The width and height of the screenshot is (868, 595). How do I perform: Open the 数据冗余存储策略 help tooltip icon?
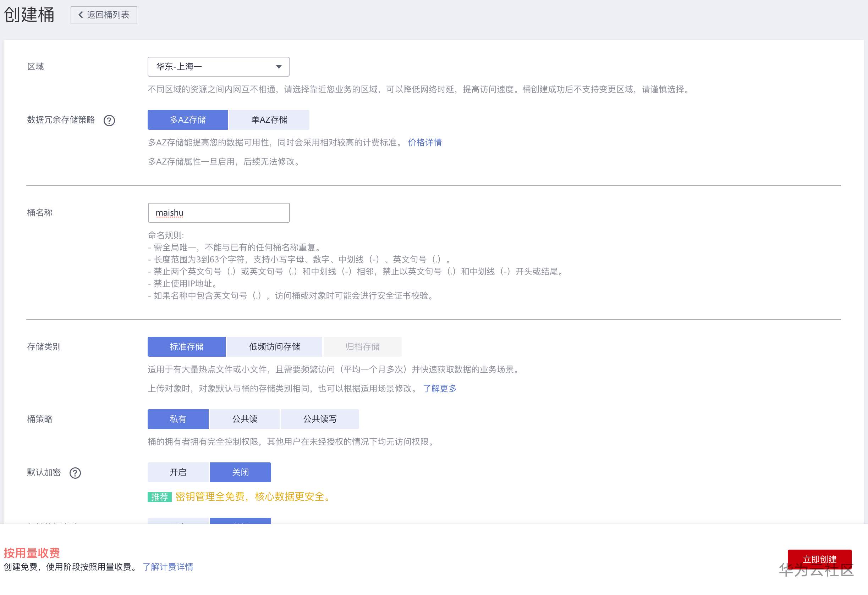109,120
